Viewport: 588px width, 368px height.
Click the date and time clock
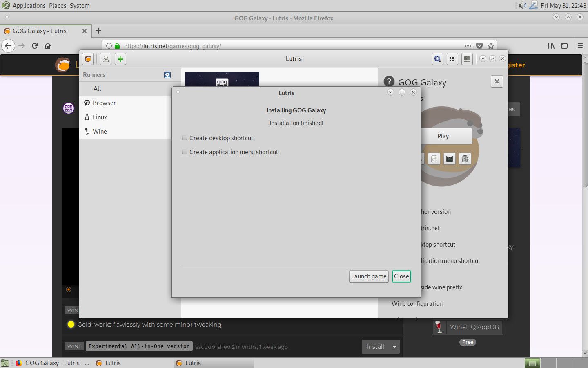point(563,6)
